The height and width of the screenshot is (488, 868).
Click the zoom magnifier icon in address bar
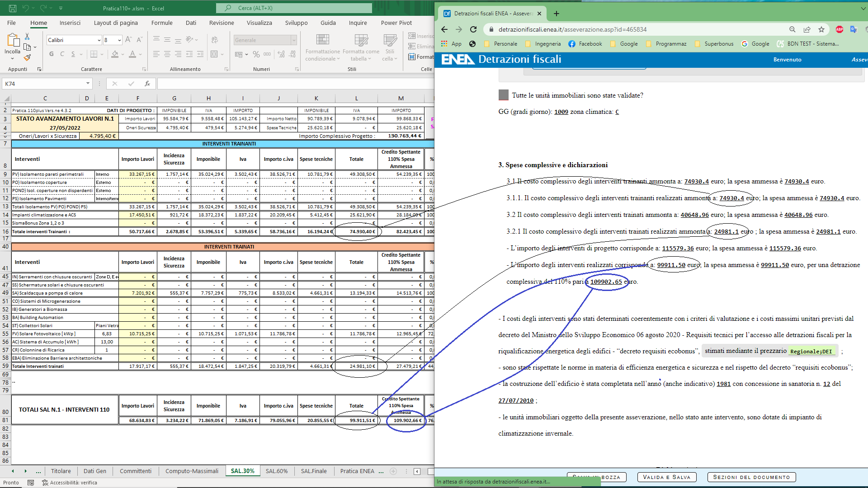click(x=793, y=29)
